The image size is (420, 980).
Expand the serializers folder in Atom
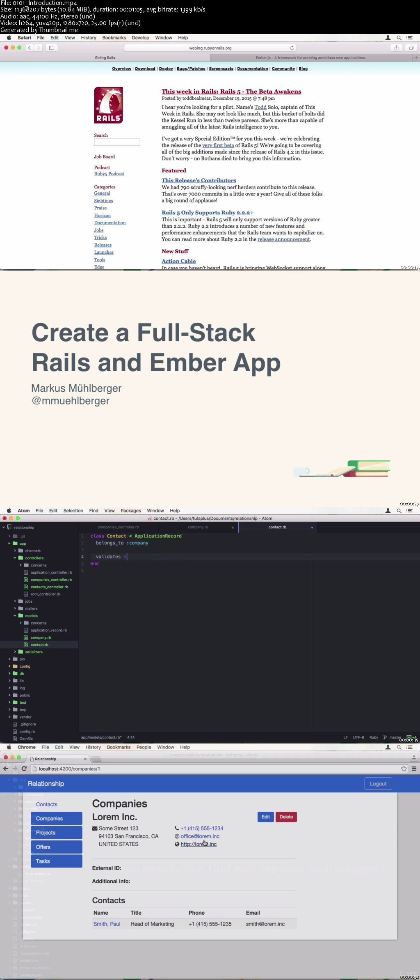coord(15,652)
